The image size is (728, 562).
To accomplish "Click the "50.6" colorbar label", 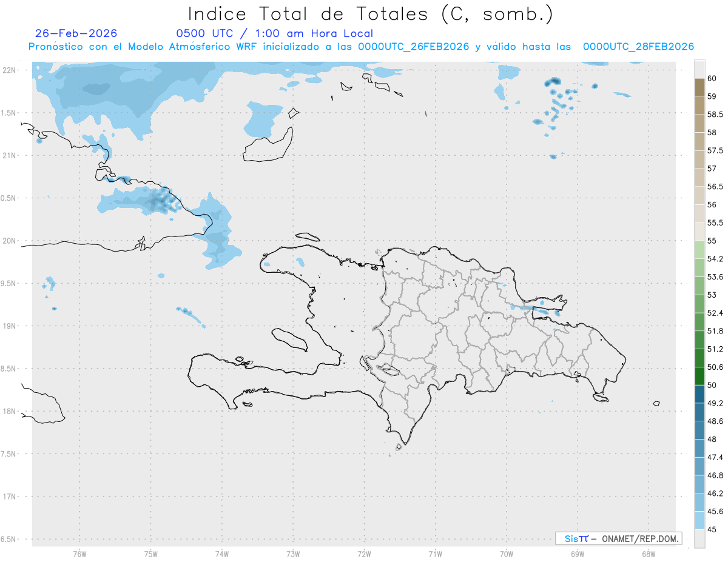I will pos(715,367).
